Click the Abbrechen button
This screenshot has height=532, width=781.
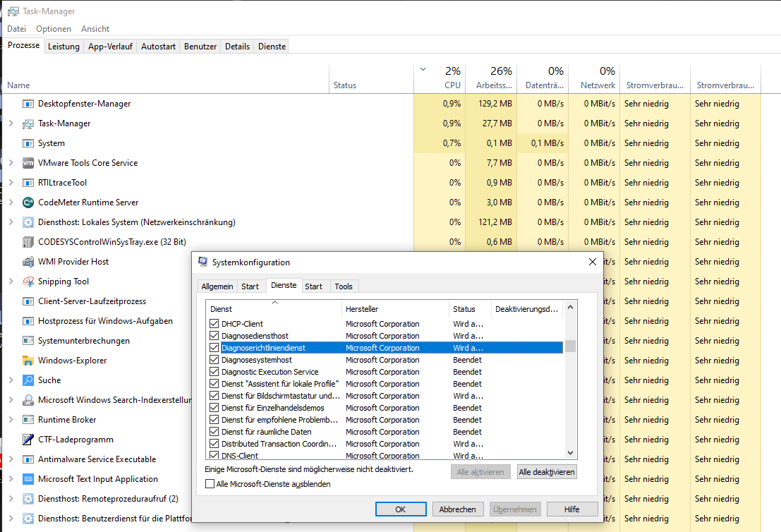457,509
